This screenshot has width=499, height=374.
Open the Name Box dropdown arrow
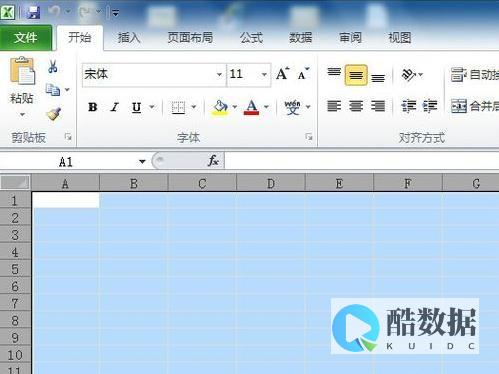142,162
